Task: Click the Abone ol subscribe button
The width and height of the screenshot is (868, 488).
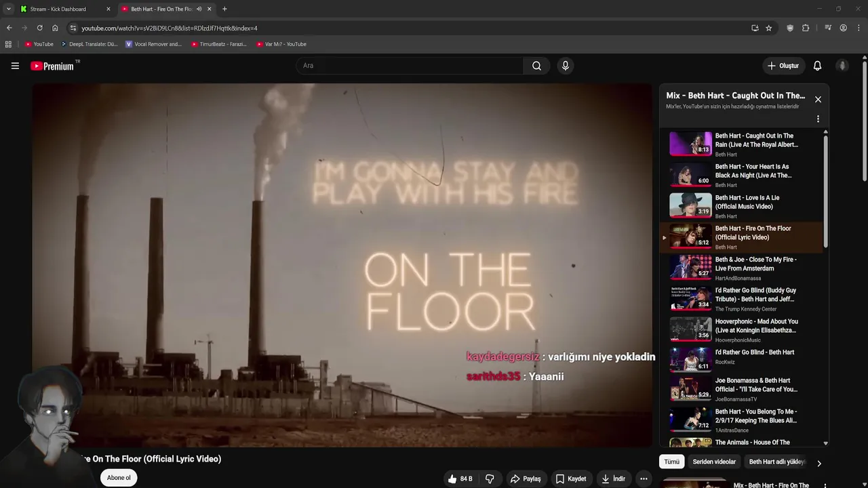Action: tap(119, 478)
